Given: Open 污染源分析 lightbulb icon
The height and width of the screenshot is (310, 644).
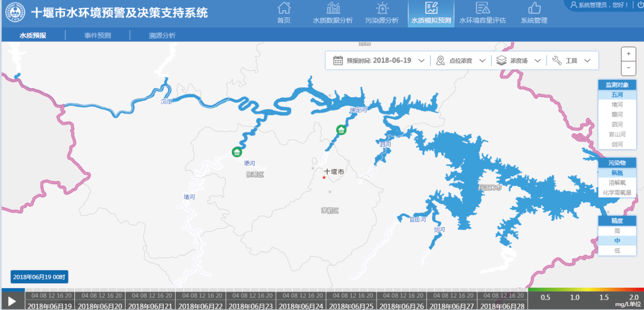Looking at the screenshot, I should (382, 8).
